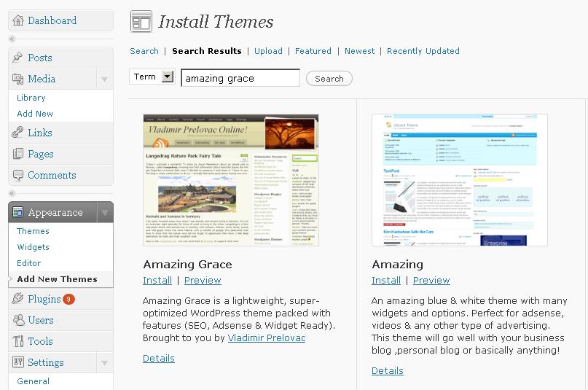Click the Posts pushpin icon
588x390 pixels.
18,58
